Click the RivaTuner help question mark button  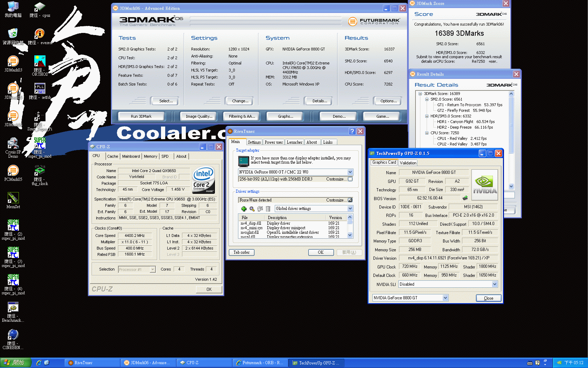click(x=352, y=131)
